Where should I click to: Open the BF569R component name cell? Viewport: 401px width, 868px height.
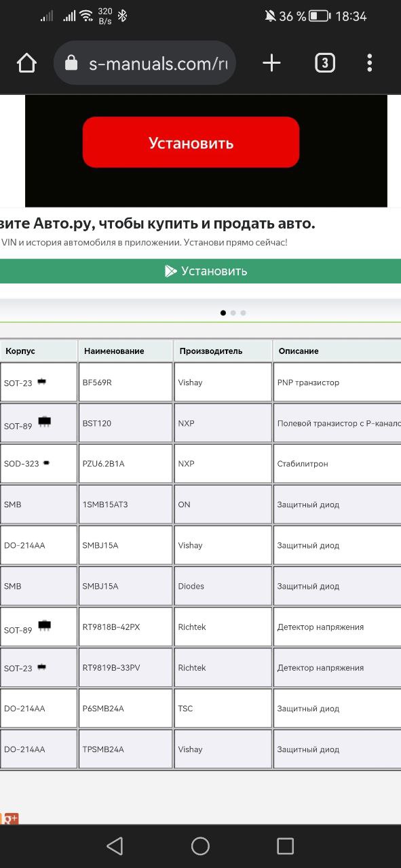pyautogui.click(x=126, y=382)
